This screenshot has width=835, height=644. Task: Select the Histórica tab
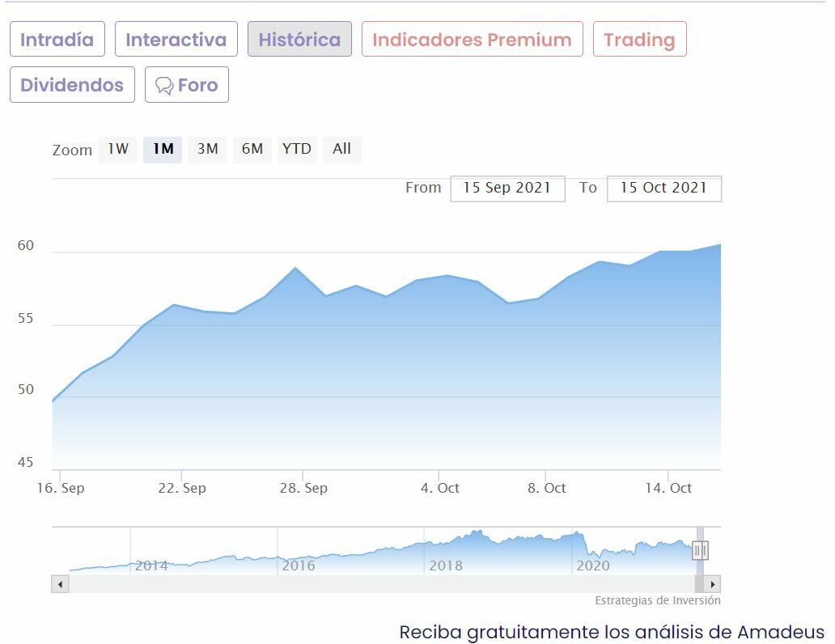(x=299, y=39)
